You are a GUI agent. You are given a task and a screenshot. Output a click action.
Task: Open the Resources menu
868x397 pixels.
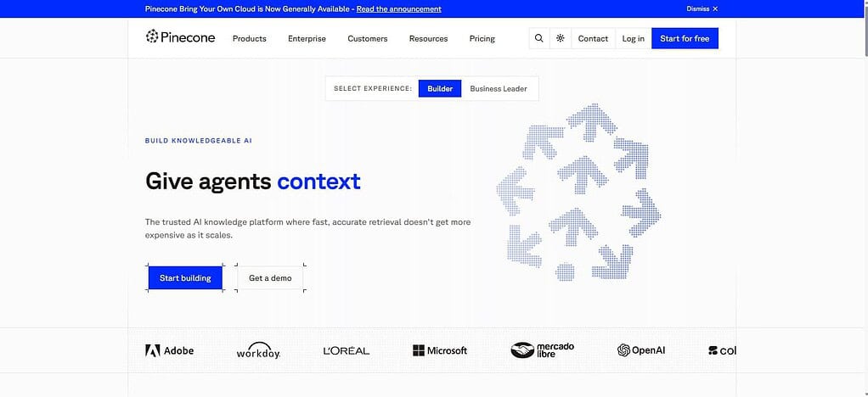click(x=428, y=39)
